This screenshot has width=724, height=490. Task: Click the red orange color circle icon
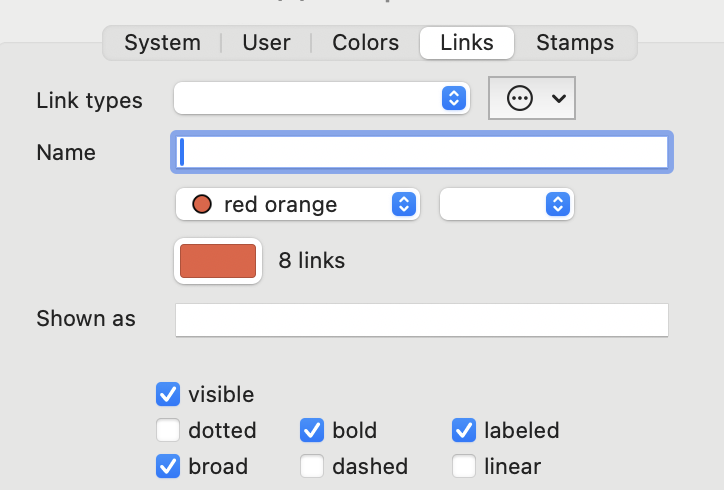pos(202,204)
